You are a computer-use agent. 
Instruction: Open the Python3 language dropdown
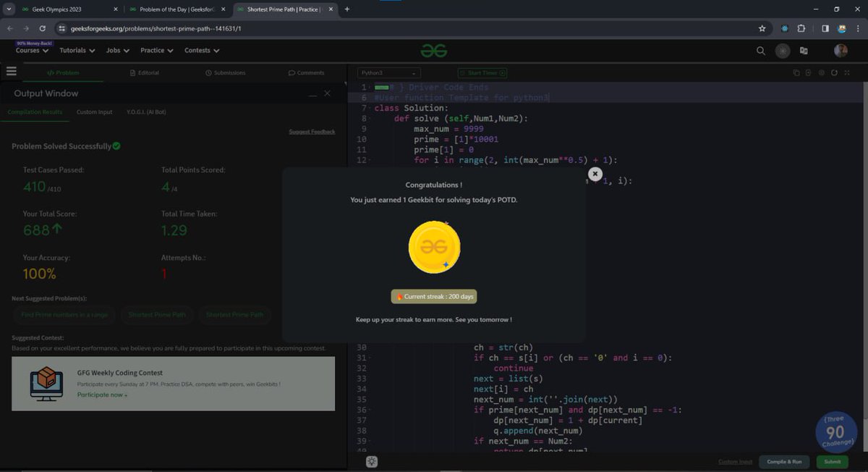[x=390, y=73]
